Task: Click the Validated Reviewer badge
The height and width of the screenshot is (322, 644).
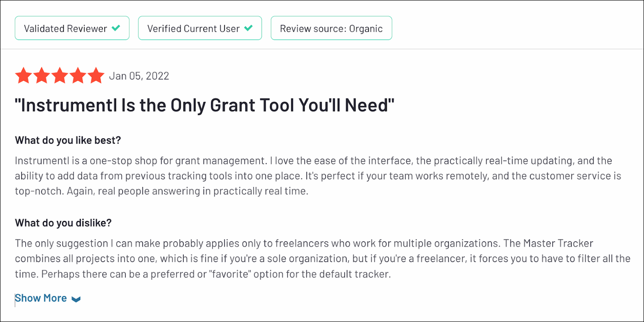Action: point(72,28)
